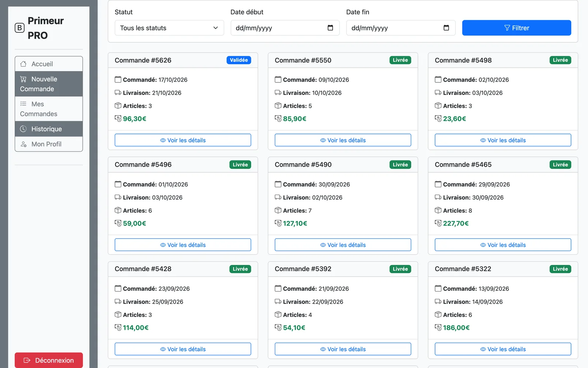Click the 186,00€ total amount

pos(456,328)
